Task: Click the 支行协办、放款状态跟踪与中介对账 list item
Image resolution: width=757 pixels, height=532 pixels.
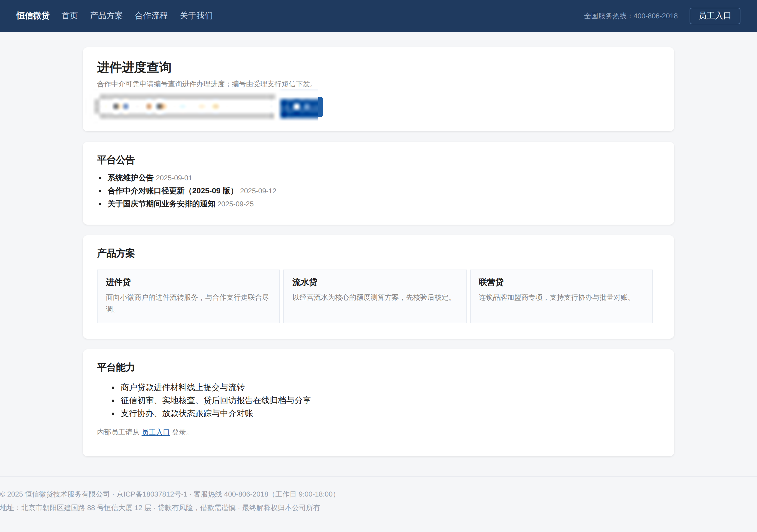Action: (187, 413)
